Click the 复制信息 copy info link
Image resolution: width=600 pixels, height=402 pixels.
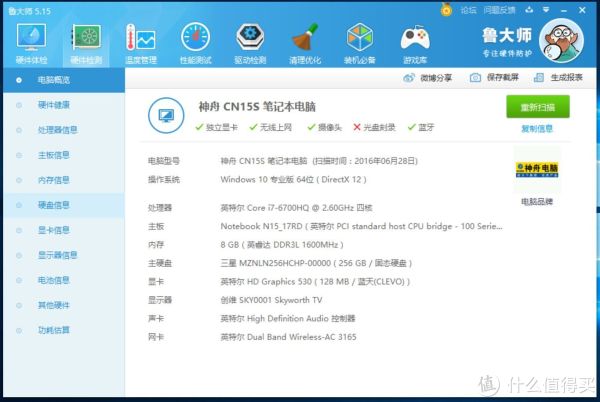coord(537,129)
